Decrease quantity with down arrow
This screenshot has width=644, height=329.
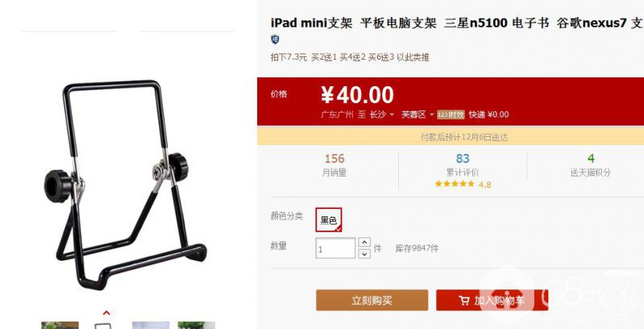pyautogui.click(x=364, y=253)
